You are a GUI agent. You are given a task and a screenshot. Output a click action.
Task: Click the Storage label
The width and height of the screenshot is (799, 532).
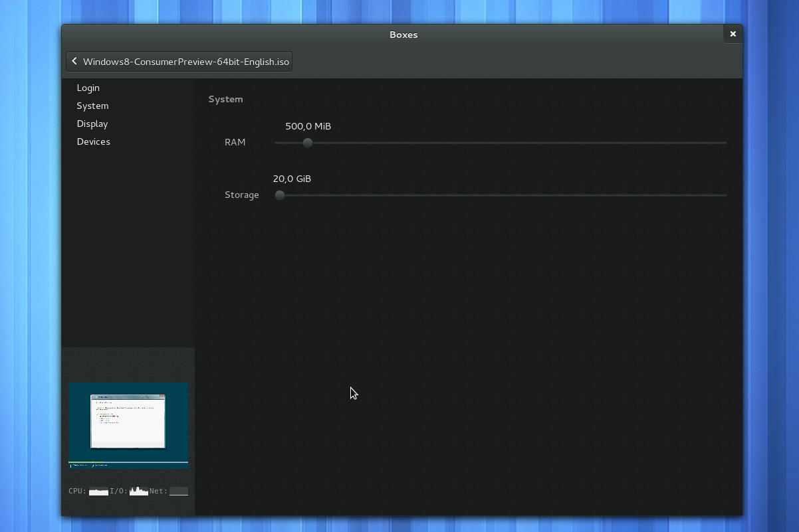coord(242,195)
